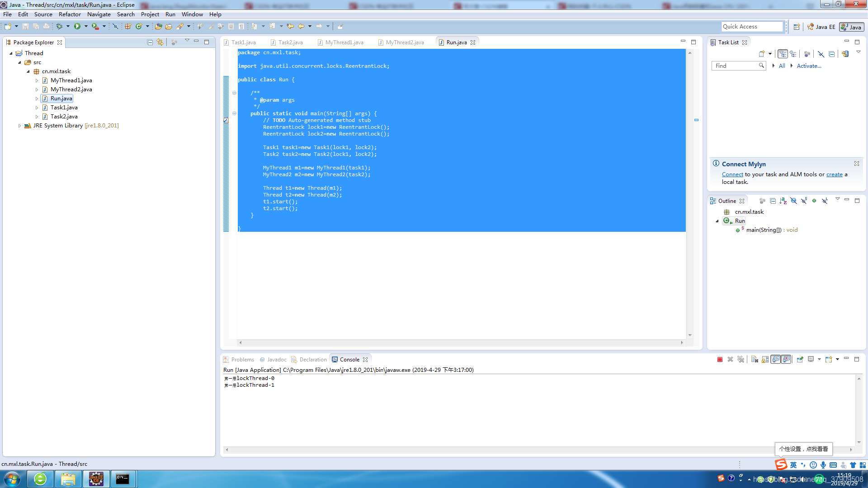Open the Navigate menu
Screen dimensions: 868x488
[x=99, y=14]
